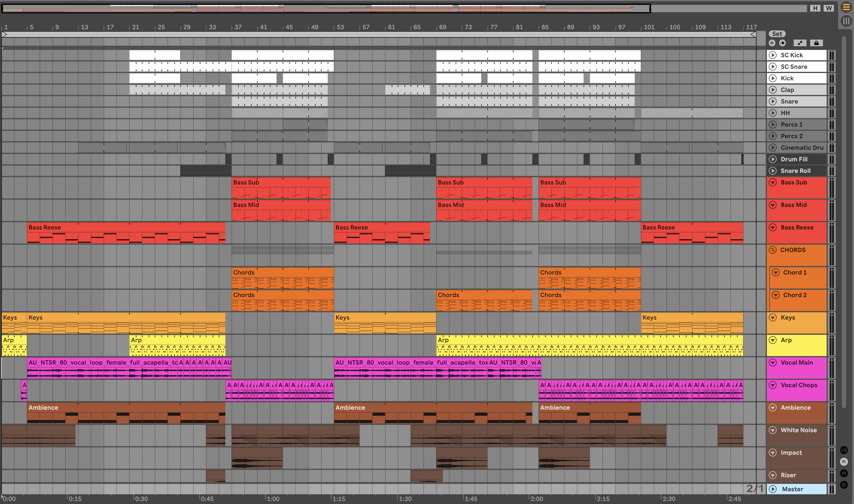Toggle the M mixer section visibility
The width and height of the screenshot is (854, 504).
point(844,473)
